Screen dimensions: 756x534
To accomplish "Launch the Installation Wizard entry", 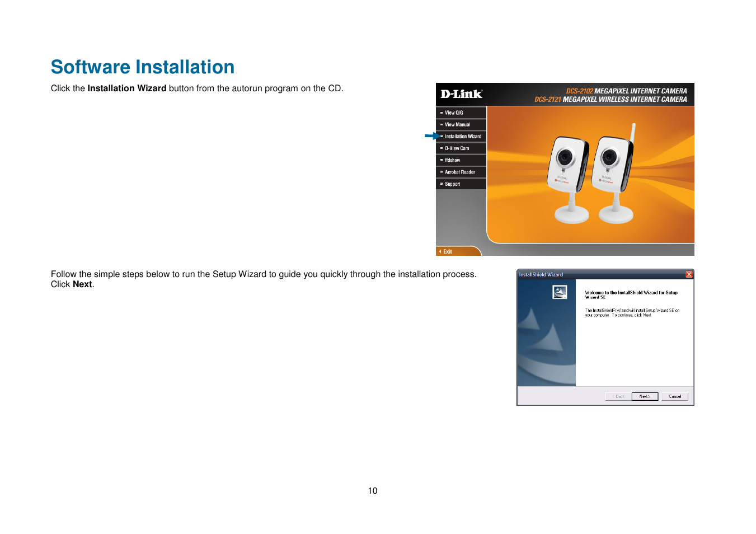I will click(x=461, y=137).
